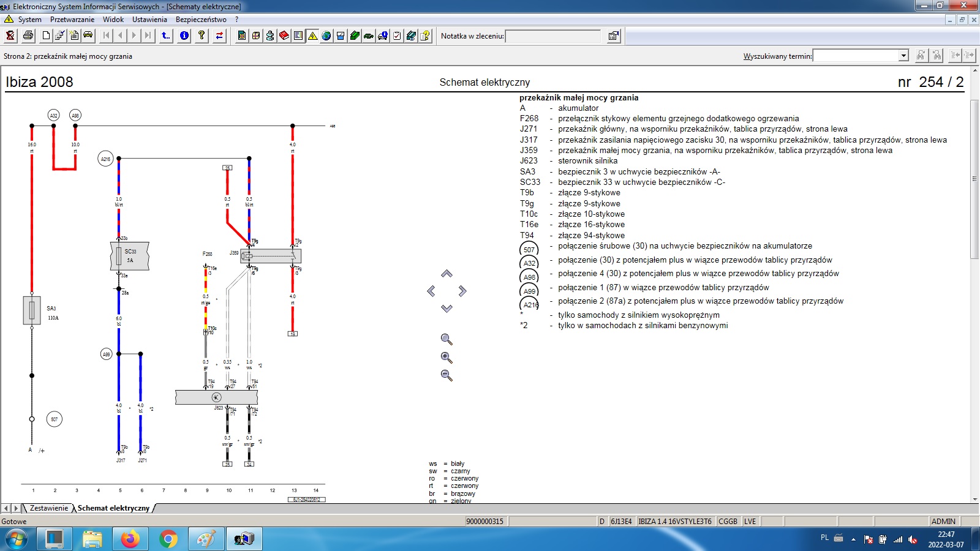980x551 pixels.
Task: Open the Przetwarzanie menu
Action: pos(72,20)
